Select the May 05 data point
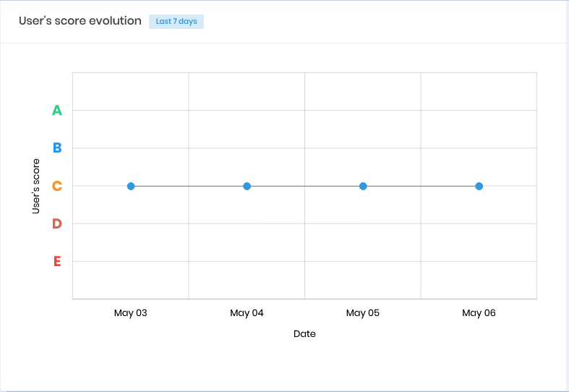Screen dimensions: 569x392 pos(363,186)
